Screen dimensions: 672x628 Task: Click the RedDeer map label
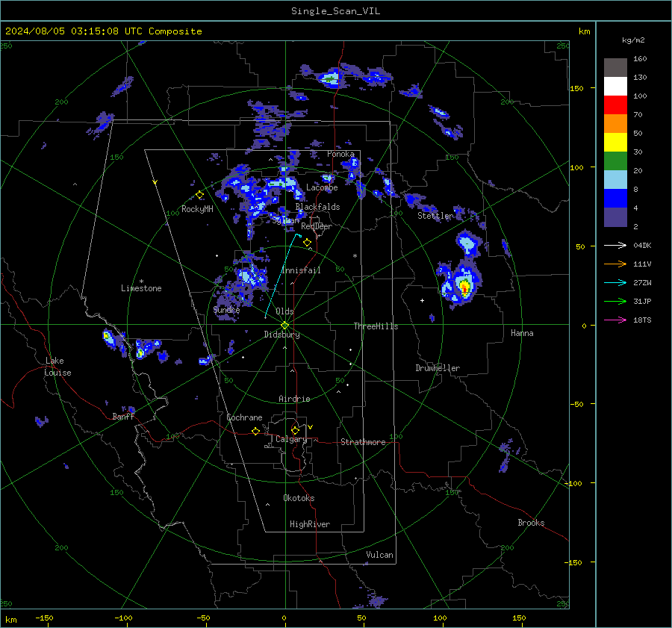click(x=317, y=226)
